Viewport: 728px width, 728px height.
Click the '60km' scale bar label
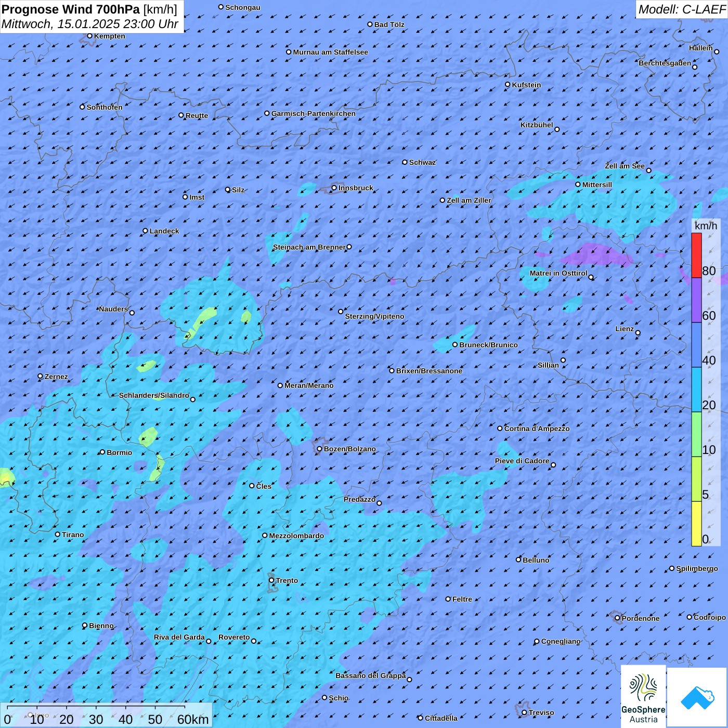coord(193,720)
